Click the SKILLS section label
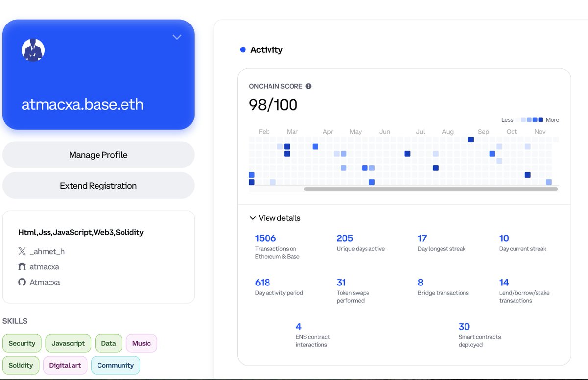This screenshot has width=588, height=380. (15, 321)
